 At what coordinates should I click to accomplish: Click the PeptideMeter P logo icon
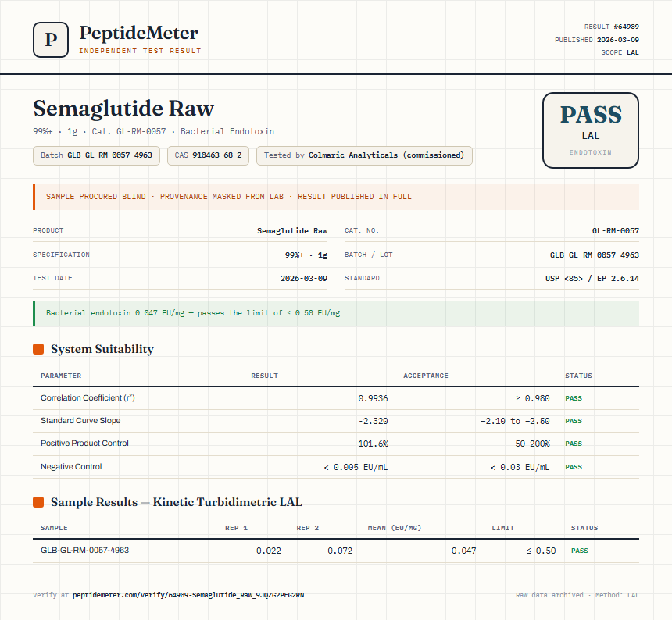(x=51, y=40)
